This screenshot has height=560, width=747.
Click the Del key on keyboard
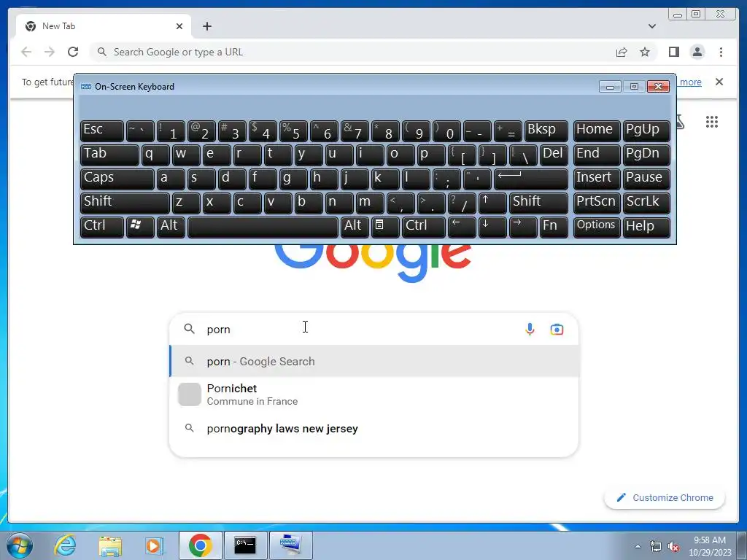coord(554,155)
